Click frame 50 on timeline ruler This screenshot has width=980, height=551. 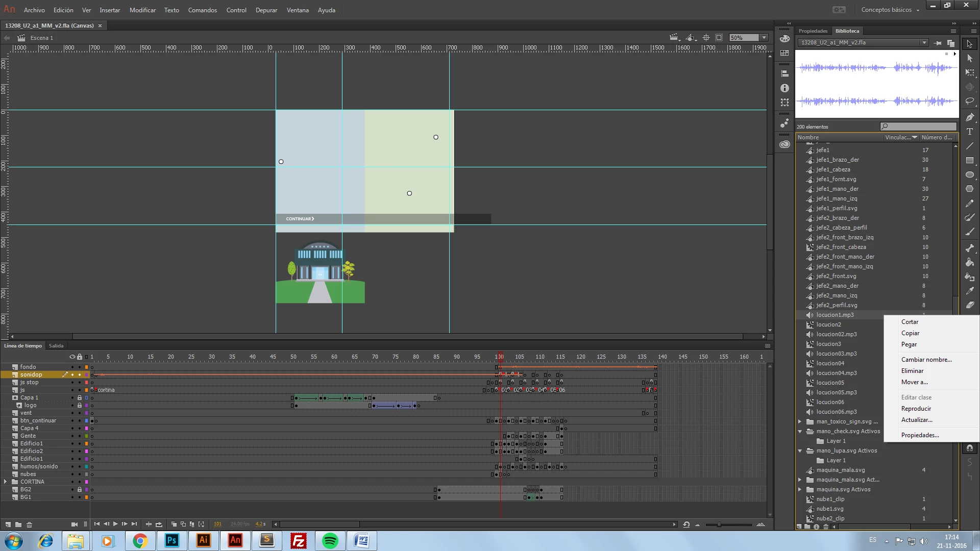tap(293, 357)
